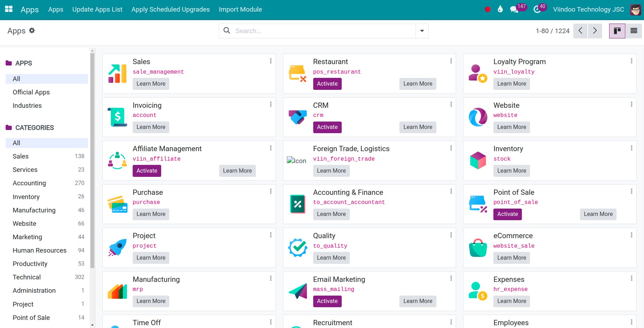
Task: Click in the Search input field
Action: pyautogui.click(x=324, y=31)
